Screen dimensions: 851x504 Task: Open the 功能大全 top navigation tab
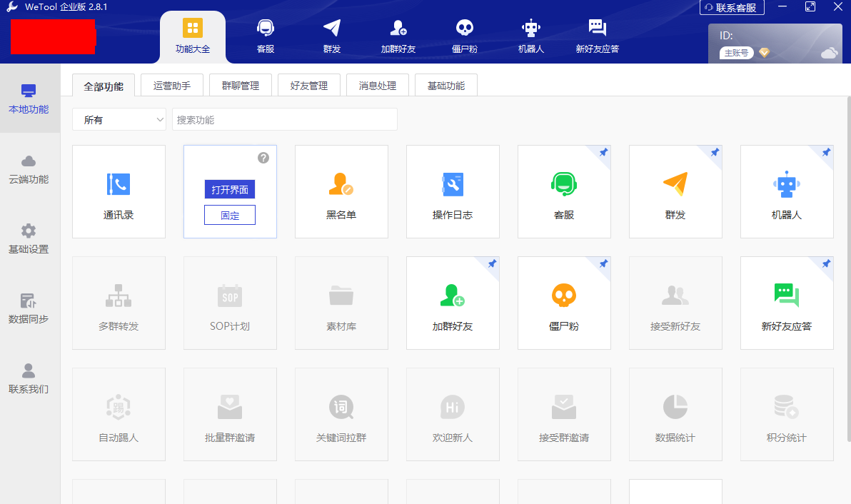tap(193, 36)
